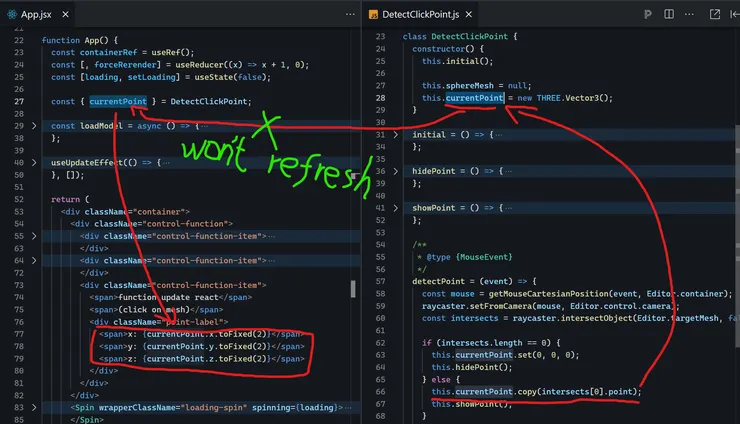Click the open-in-new-window icon in the top right
Screen dimensions: 740x424
715,15
